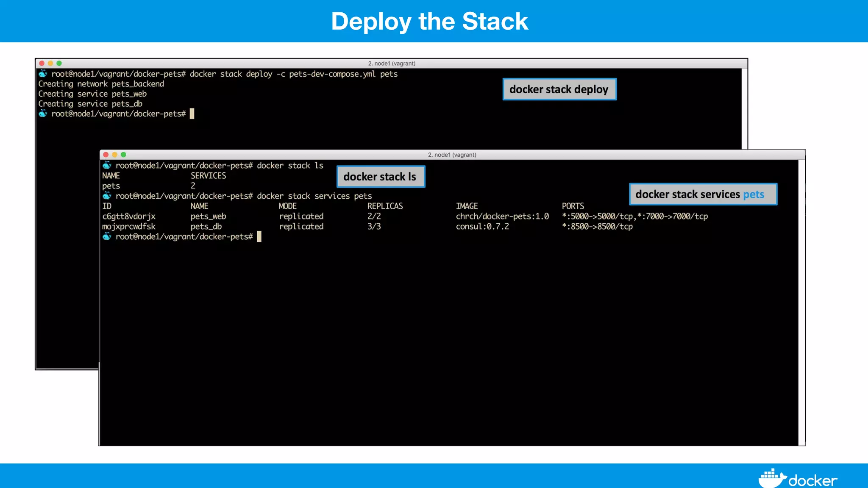Close the back terminal with red button
Image resolution: width=868 pixels, height=488 pixels.
[42, 63]
